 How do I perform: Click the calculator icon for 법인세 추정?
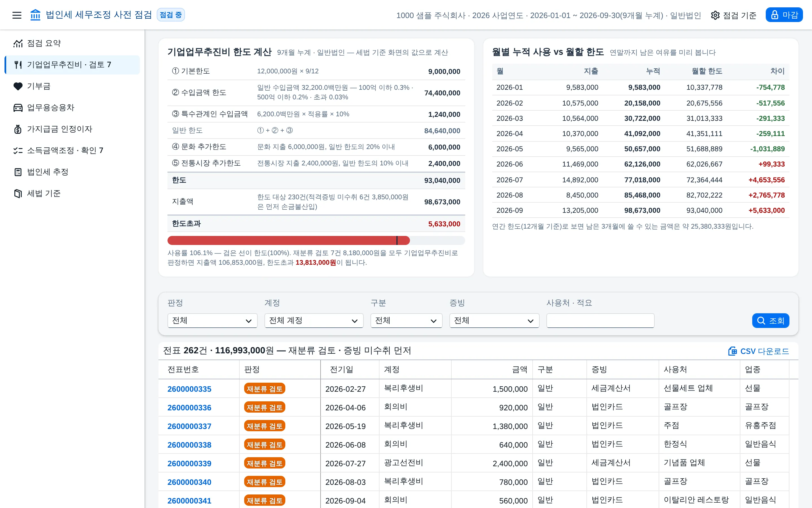pos(18,172)
